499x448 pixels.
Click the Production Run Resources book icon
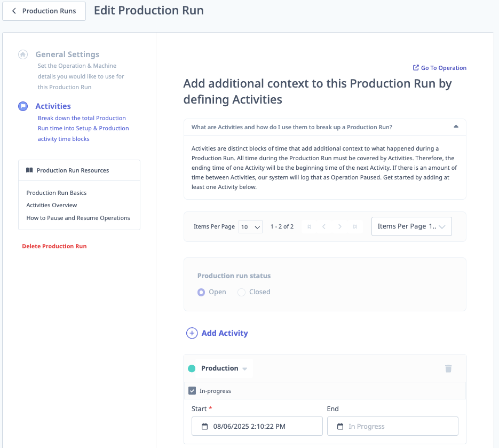(x=30, y=170)
